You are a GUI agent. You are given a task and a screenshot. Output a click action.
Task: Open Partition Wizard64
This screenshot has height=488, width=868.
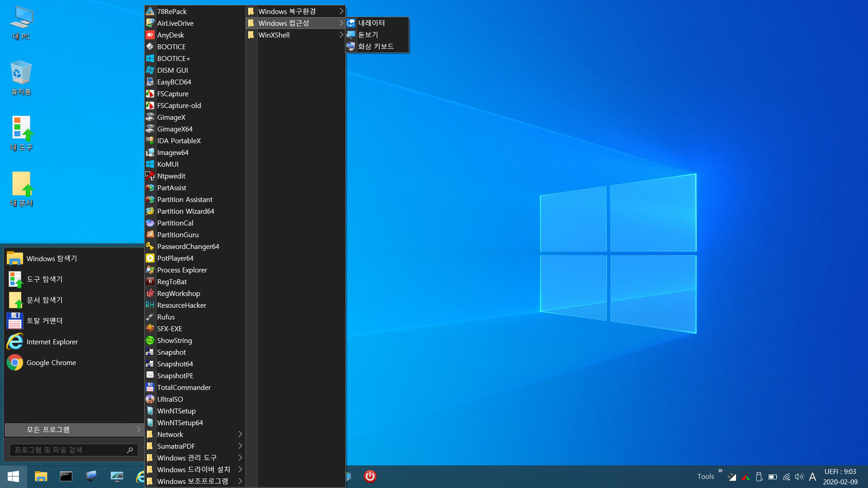pos(195,211)
